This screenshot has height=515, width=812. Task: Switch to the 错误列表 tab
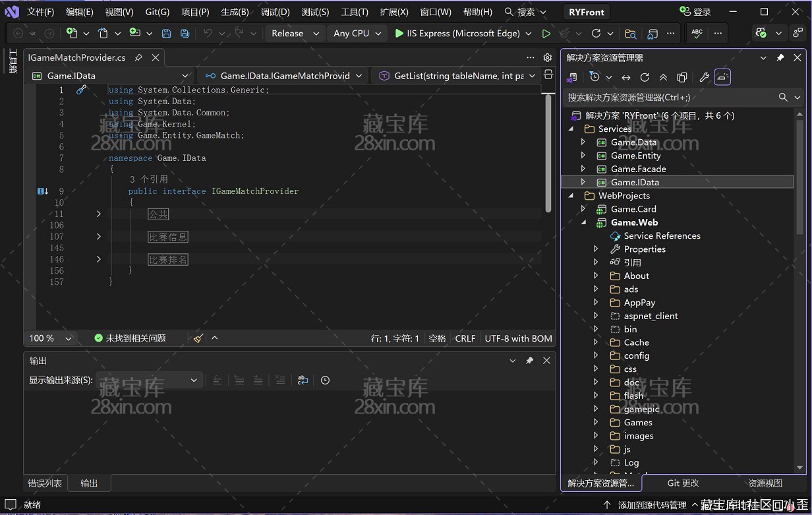click(x=45, y=483)
